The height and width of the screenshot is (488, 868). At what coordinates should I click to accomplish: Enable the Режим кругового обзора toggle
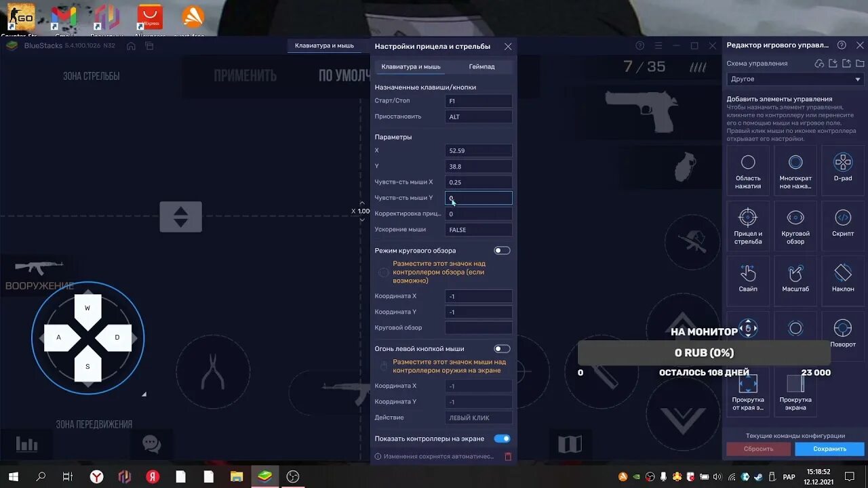pos(502,251)
